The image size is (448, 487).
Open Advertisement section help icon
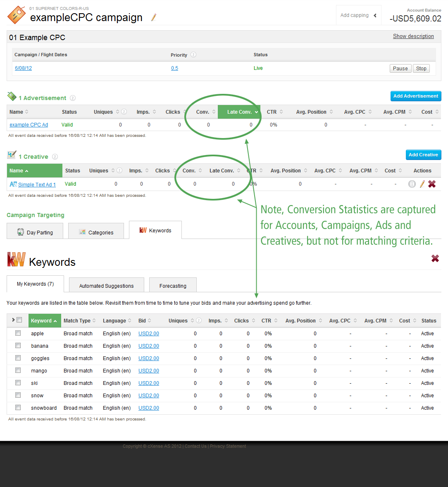[x=73, y=98]
